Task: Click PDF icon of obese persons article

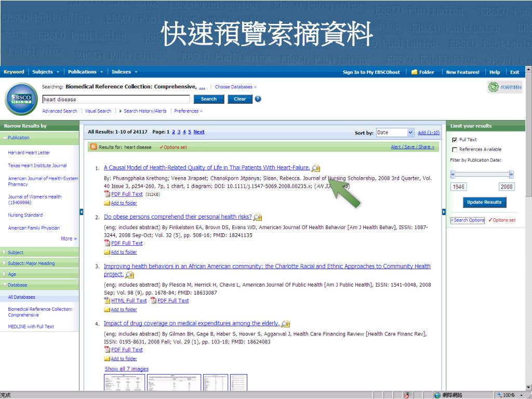Action: pos(107,243)
